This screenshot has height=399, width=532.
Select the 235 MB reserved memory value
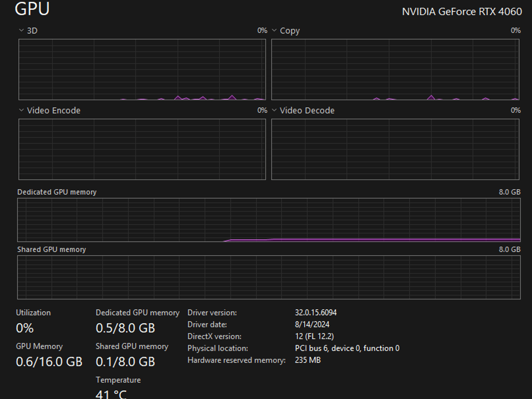(308, 360)
